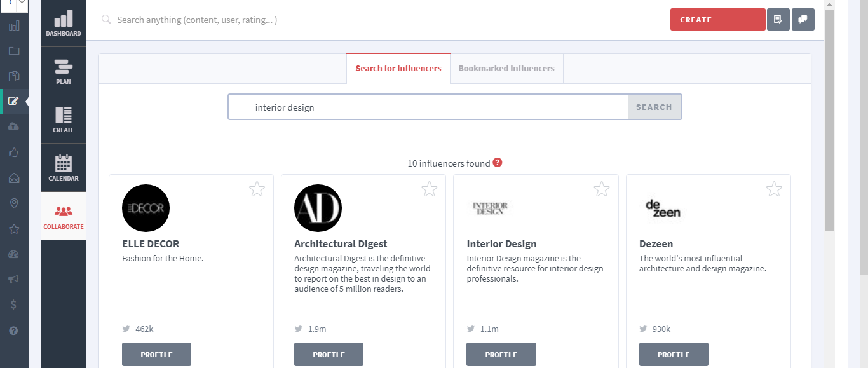Click the document checklist icon button
Image resolution: width=868 pixels, height=368 pixels.
pos(778,20)
